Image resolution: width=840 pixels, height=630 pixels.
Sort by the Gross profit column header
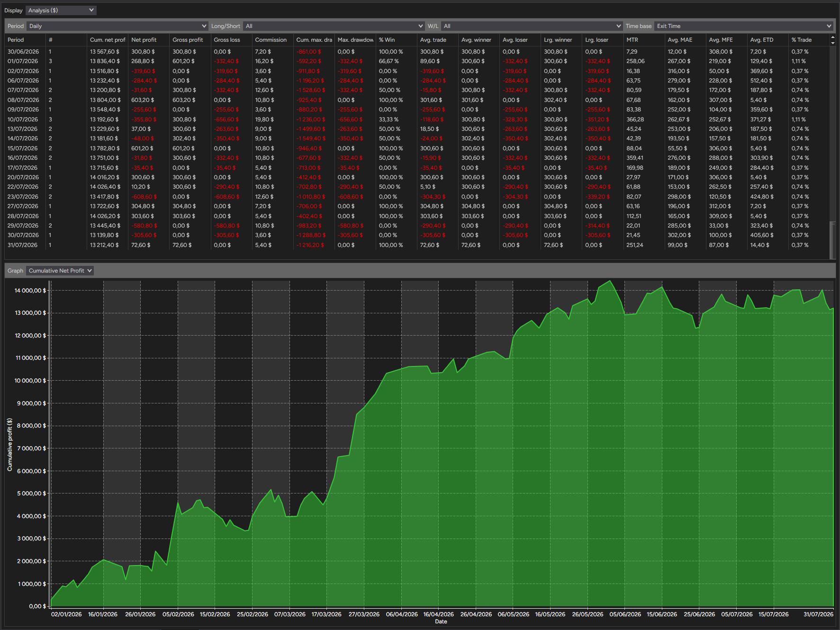190,40
